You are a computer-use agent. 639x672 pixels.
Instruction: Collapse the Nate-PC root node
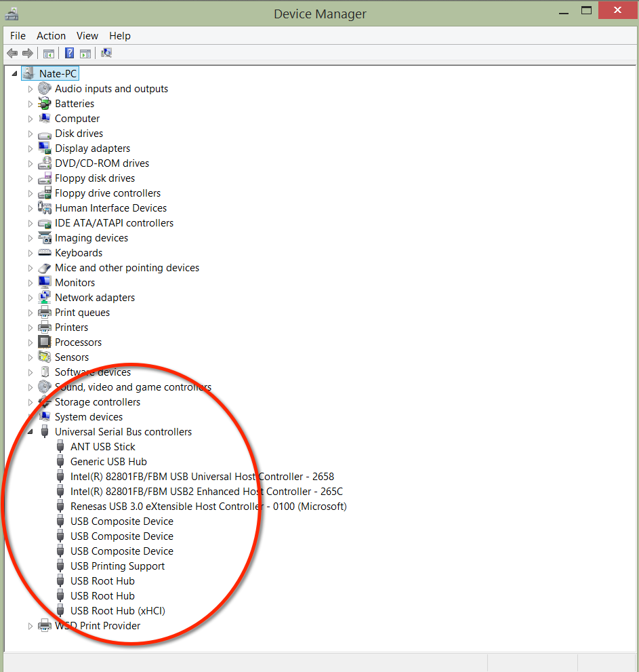coord(15,73)
